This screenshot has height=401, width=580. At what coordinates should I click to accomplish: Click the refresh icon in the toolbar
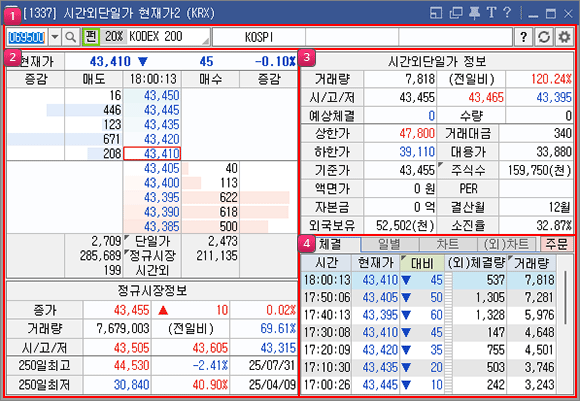(x=543, y=37)
